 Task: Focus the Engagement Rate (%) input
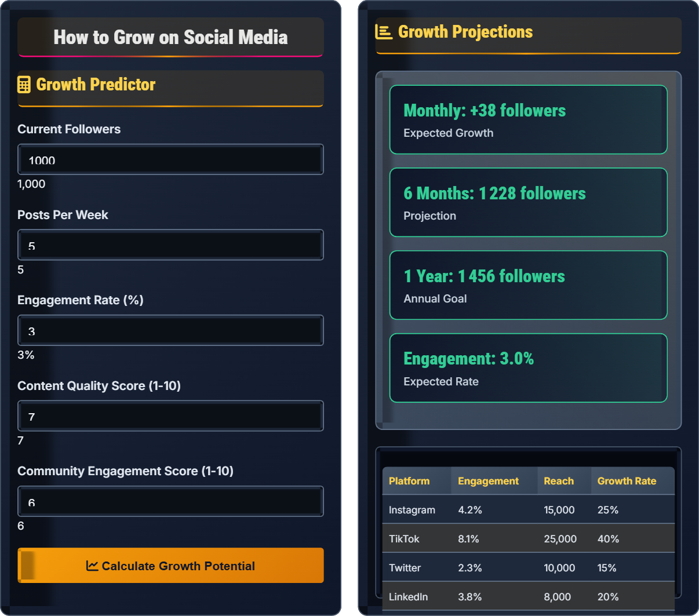170,330
